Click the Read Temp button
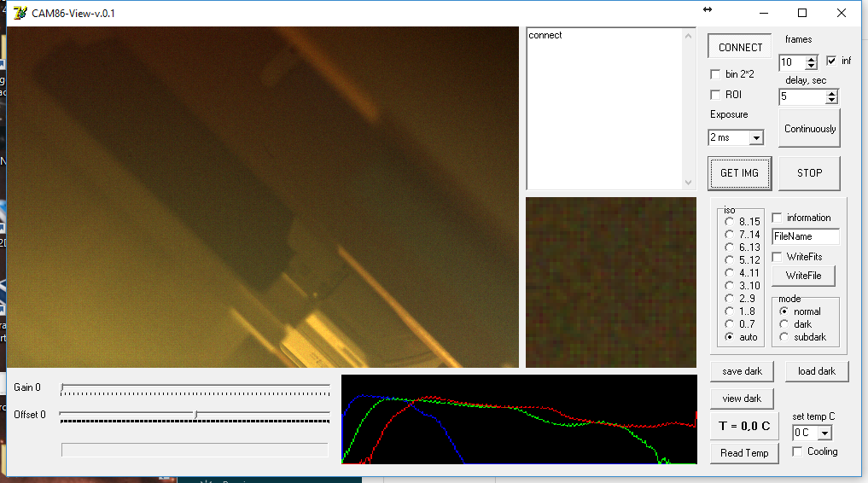The width and height of the screenshot is (868, 483). (x=744, y=453)
